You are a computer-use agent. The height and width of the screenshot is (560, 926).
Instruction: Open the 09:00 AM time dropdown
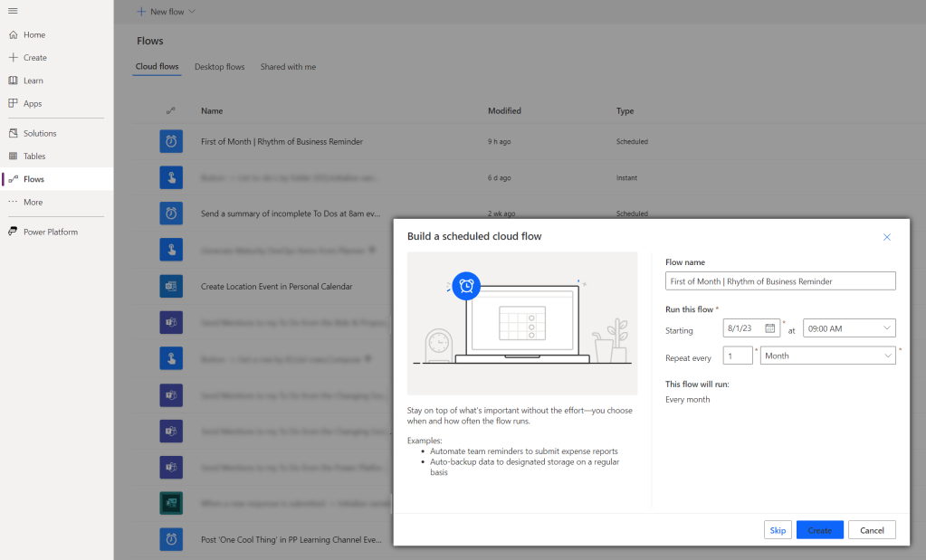(849, 328)
